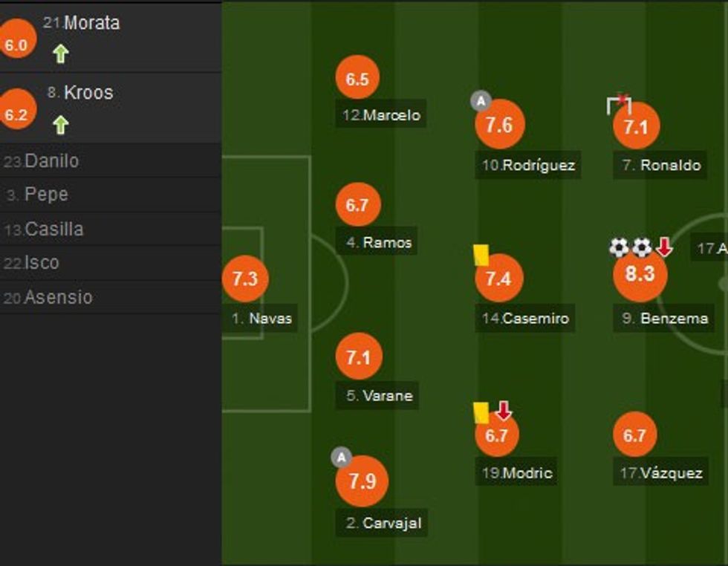The width and height of the screenshot is (728, 566).
Task: Open Ronaldo's player details by clicking his name
Action: point(660,166)
